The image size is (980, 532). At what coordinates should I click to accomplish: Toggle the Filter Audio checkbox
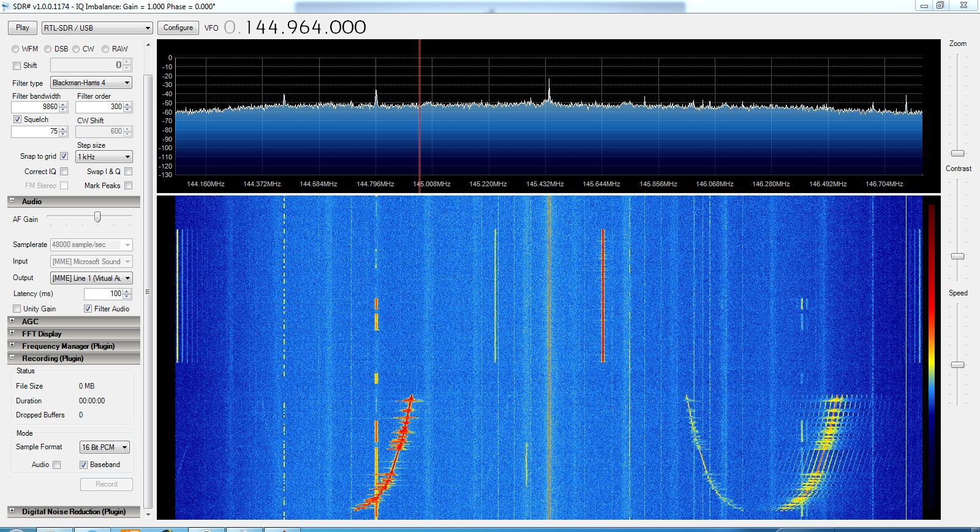pyautogui.click(x=88, y=309)
